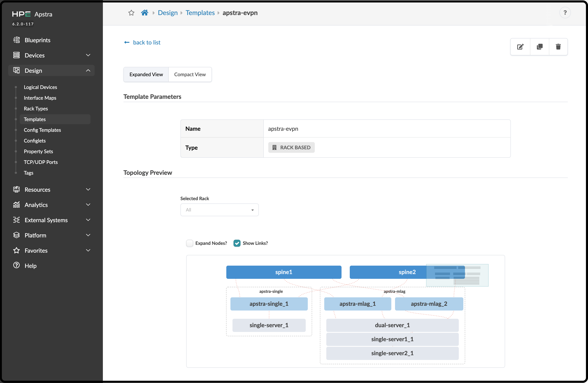This screenshot has height=383, width=588.
Task: Collapse the Design menu chevron
Action: point(88,70)
